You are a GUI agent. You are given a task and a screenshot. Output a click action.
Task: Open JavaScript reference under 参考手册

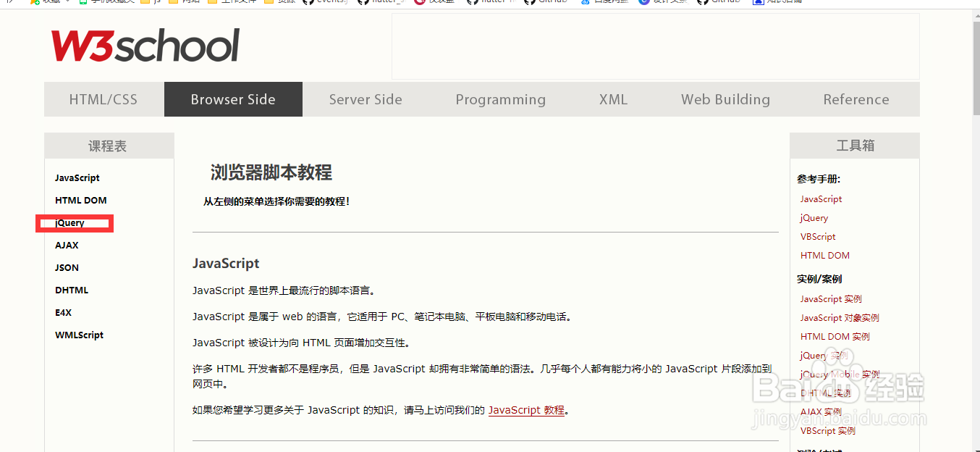821,199
